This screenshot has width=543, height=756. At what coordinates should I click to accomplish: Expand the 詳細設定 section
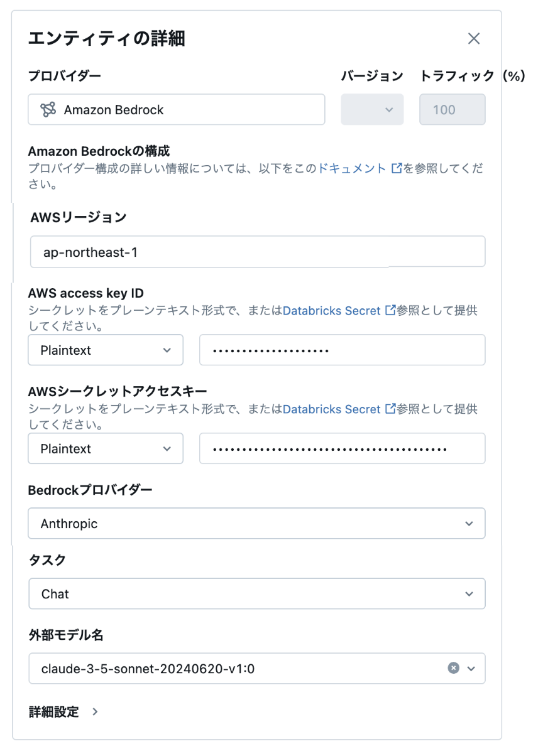pyautogui.click(x=53, y=712)
